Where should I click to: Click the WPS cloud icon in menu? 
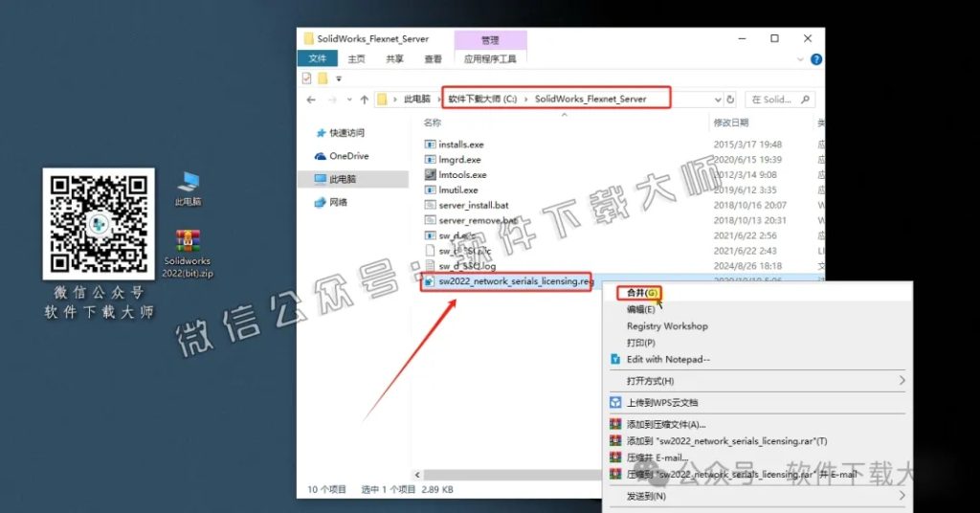pos(615,402)
